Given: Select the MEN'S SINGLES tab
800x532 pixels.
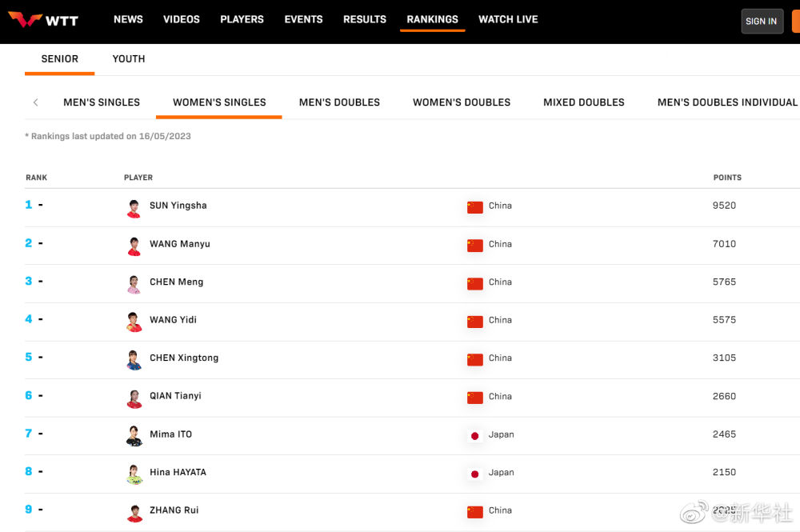Looking at the screenshot, I should 102,102.
